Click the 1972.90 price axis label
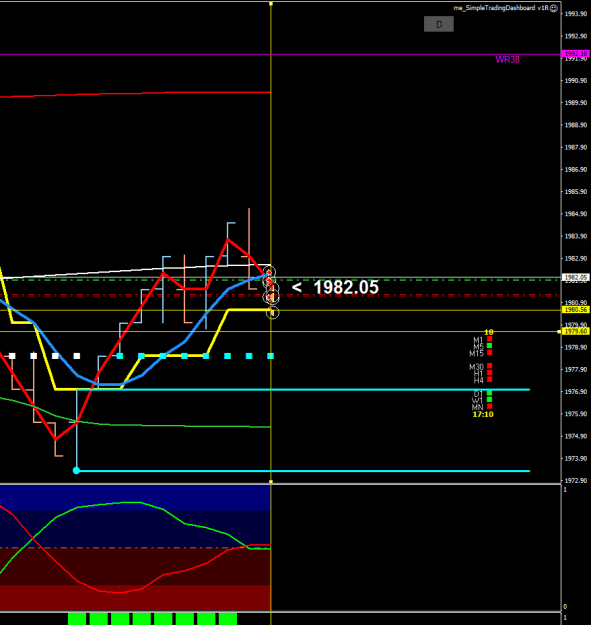The width and height of the screenshot is (591, 625). [575, 481]
